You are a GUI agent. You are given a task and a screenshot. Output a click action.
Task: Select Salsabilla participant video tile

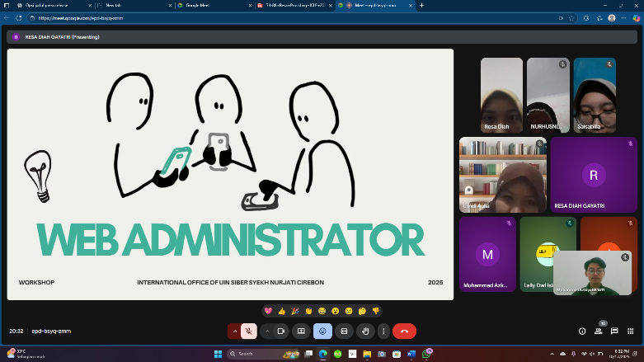point(595,96)
